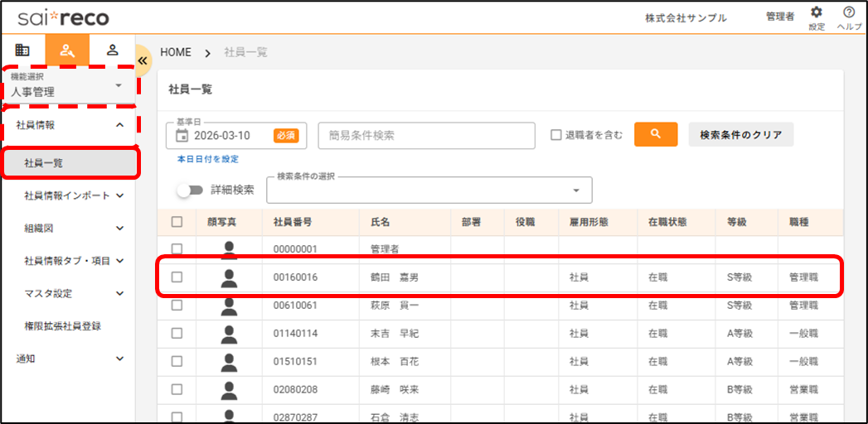Open the single person icon tab

(x=113, y=50)
